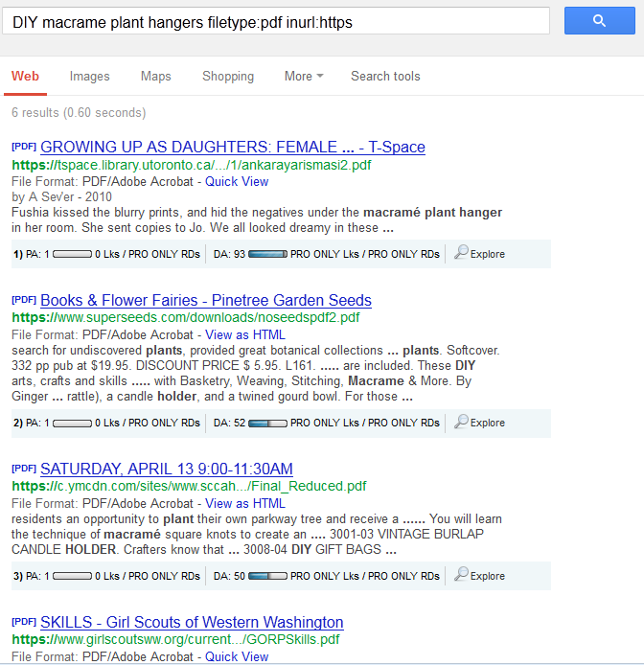Switch to the Maps tab
The height and width of the screenshot is (665, 644).
coord(155,77)
